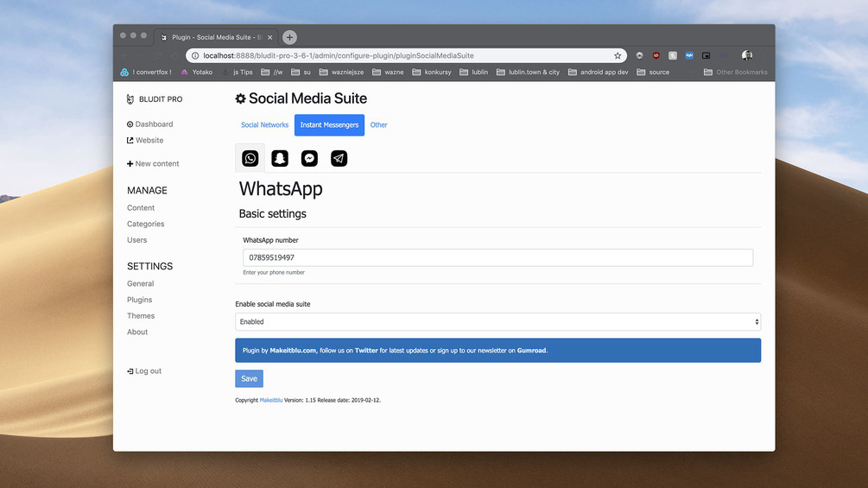Open a new browser tab
This screenshot has height=488, width=868.
click(289, 37)
